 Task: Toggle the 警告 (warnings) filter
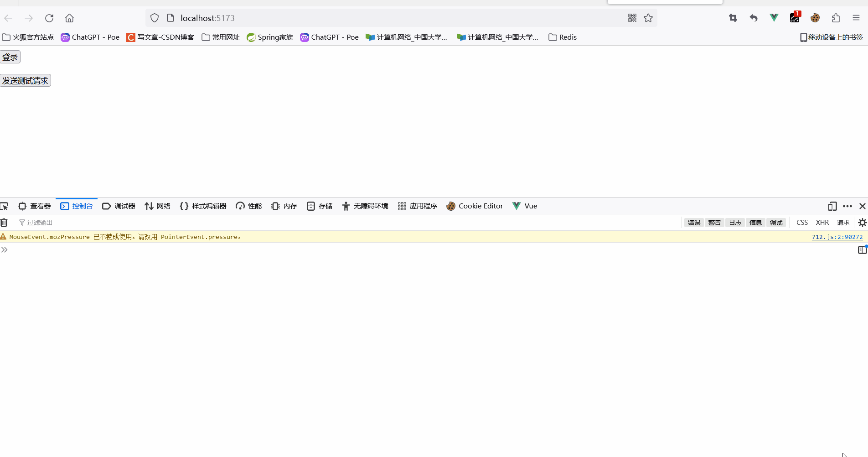714,223
